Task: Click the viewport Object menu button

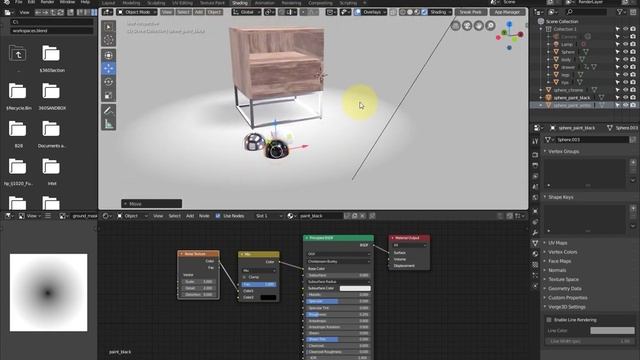Action: (x=214, y=12)
